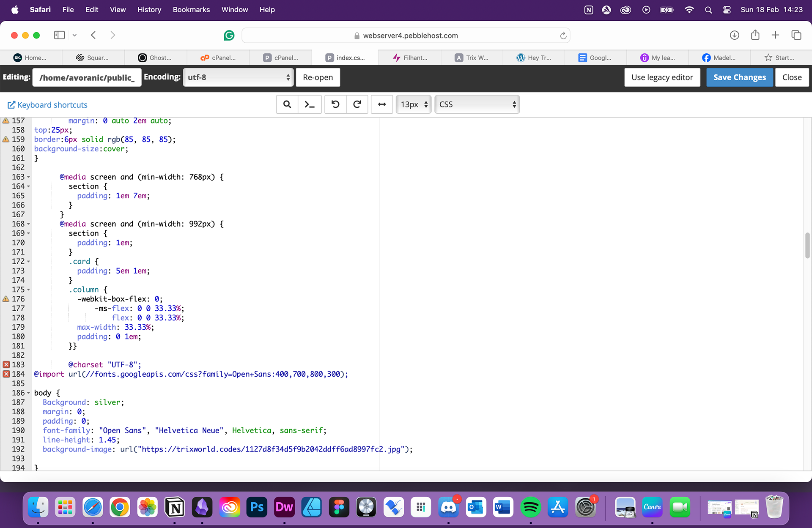Viewport: 812px width, 528px height.
Task: Click error marker on line 183
Action: [6, 364]
